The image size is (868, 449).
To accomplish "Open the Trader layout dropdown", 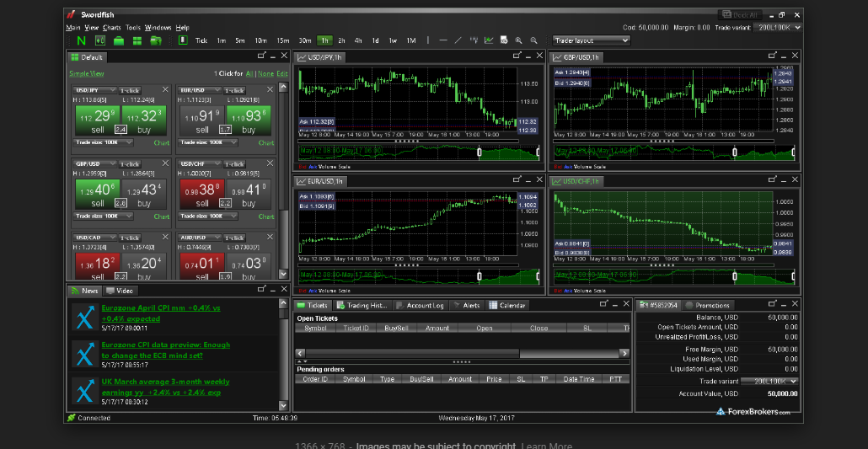I will pyautogui.click(x=592, y=40).
